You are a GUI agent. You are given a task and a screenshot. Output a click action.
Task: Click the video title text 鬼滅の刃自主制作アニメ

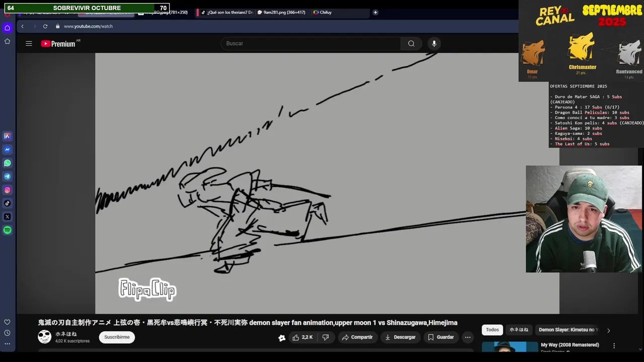coord(75,323)
